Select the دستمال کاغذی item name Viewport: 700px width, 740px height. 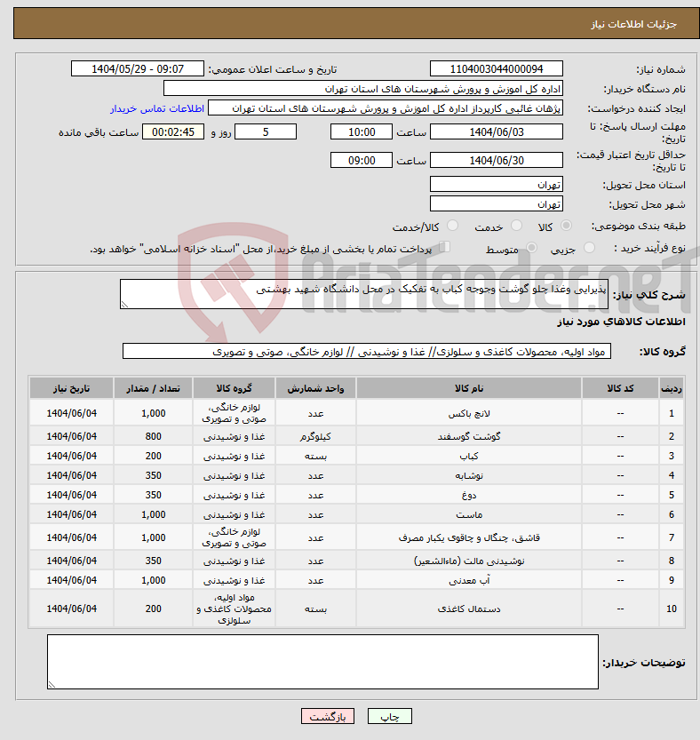click(469, 609)
